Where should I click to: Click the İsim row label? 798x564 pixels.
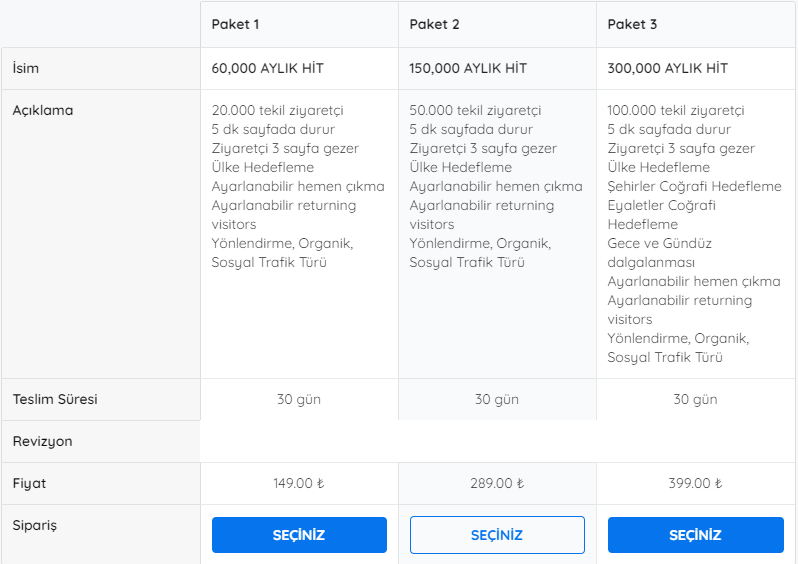(x=25, y=68)
